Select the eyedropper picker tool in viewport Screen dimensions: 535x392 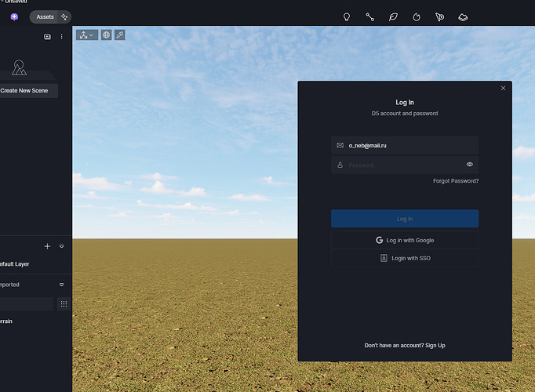point(119,34)
